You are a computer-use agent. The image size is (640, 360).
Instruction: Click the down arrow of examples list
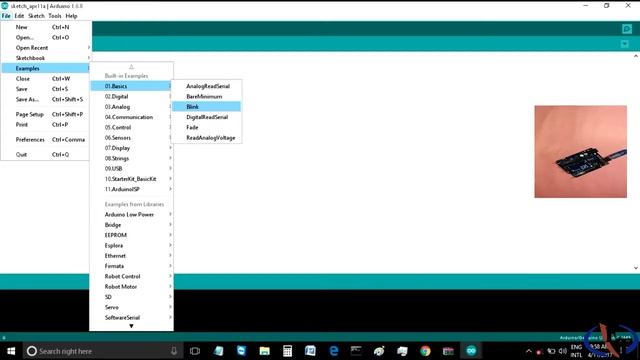click(131, 326)
